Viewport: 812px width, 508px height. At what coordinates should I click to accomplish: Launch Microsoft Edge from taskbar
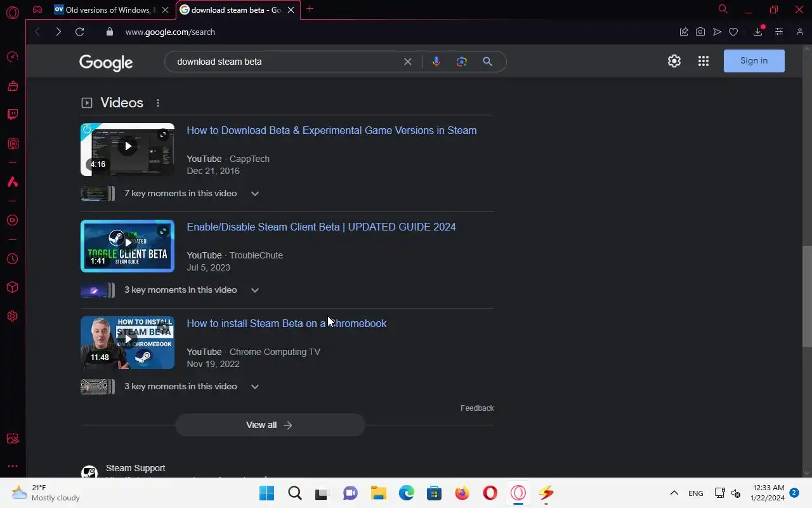click(x=407, y=493)
